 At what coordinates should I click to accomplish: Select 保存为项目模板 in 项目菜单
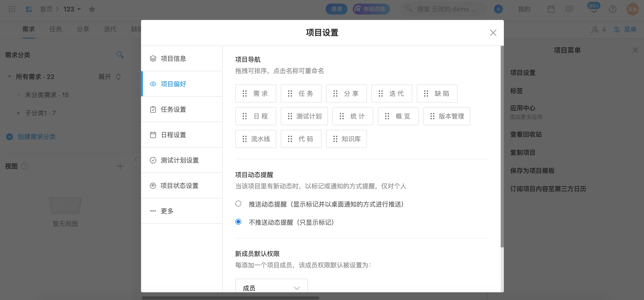click(532, 171)
